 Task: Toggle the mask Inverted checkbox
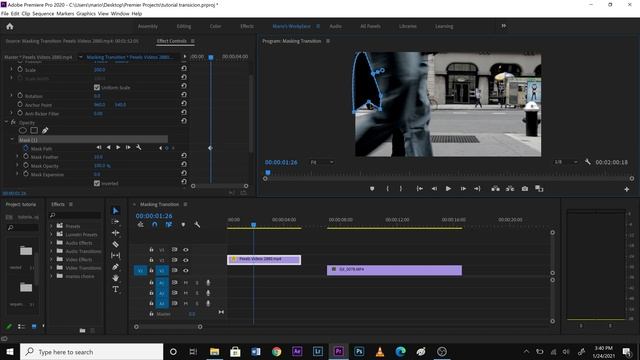point(97,183)
